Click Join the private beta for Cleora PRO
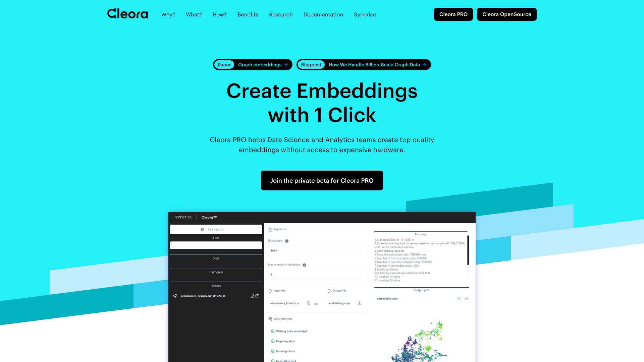The image size is (644, 362). (x=322, y=180)
